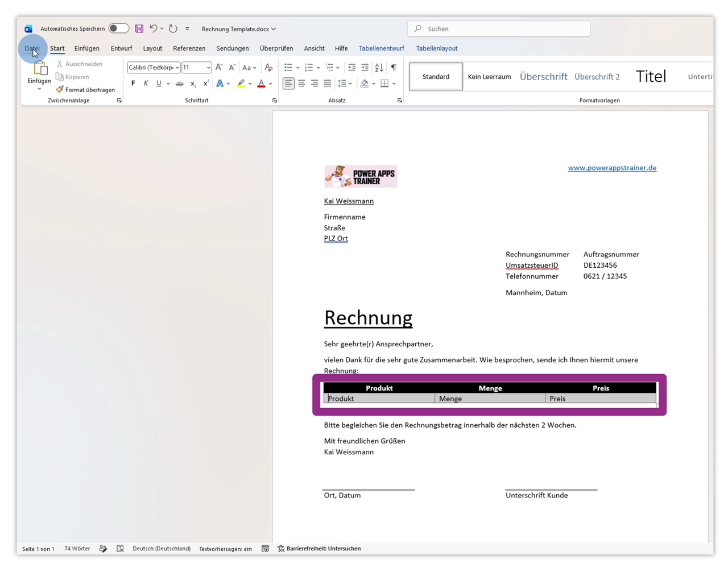Screen dimensions: 728x564
Task: Open the change case Aa dropdown
Action: pyautogui.click(x=249, y=68)
